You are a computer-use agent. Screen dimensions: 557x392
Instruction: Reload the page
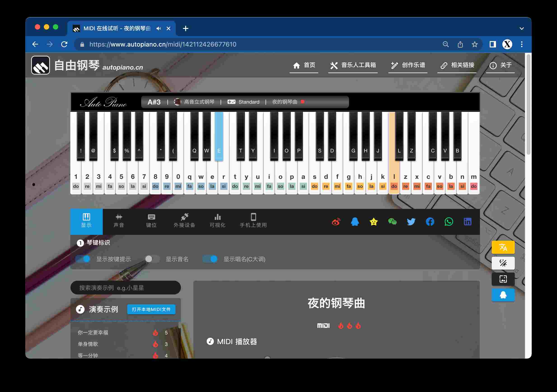[x=64, y=44]
